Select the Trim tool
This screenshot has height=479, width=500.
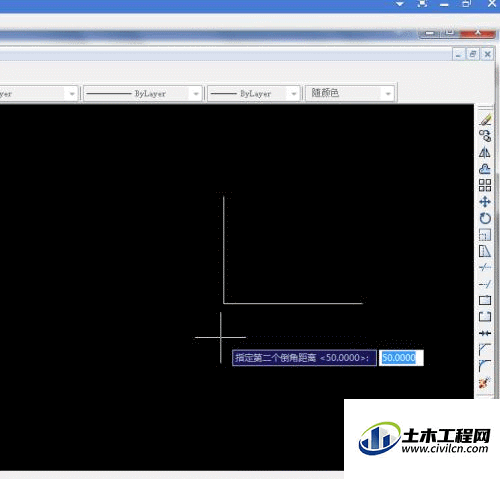point(485,267)
